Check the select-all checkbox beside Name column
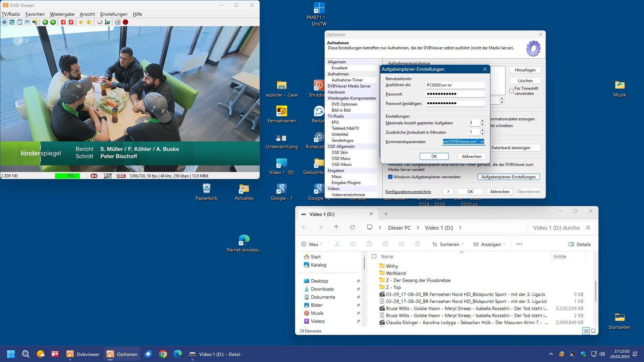 [374, 256]
